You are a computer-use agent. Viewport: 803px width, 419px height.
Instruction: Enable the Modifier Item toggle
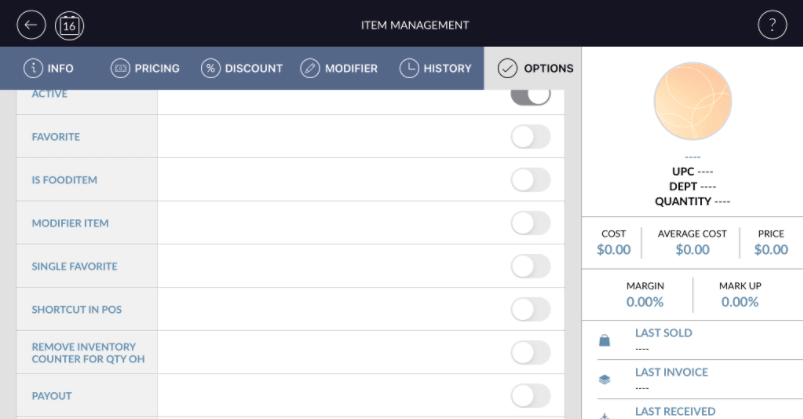[530, 223]
